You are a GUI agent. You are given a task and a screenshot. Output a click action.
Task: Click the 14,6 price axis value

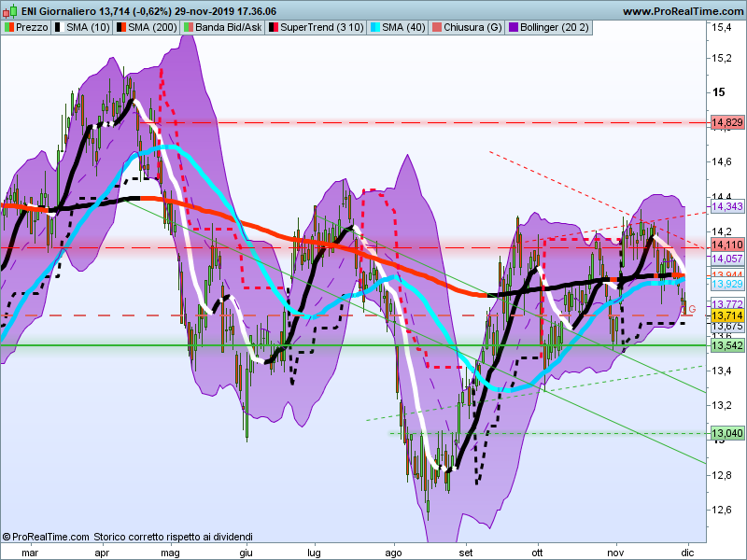click(x=721, y=161)
